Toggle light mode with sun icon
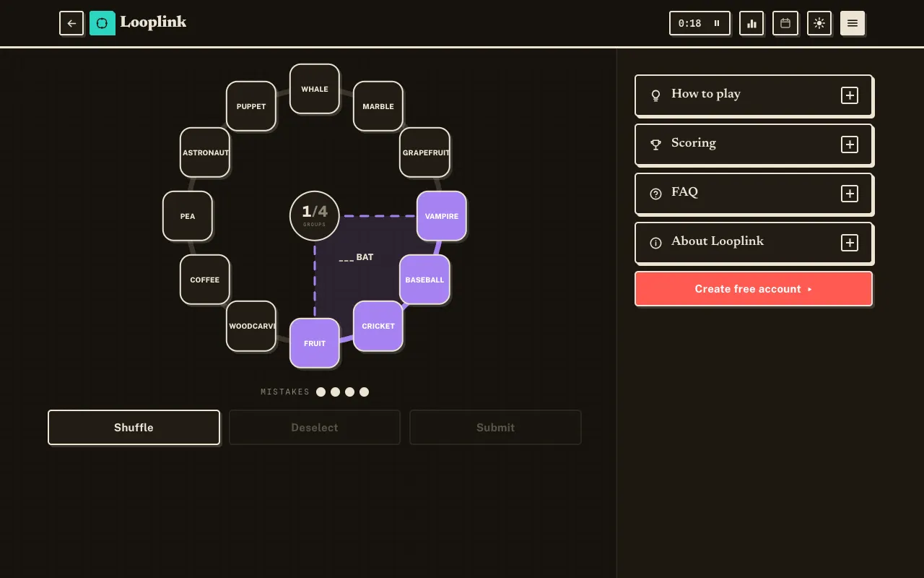Image resolution: width=924 pixels, height=578 pixels. [x=819, y=23]
